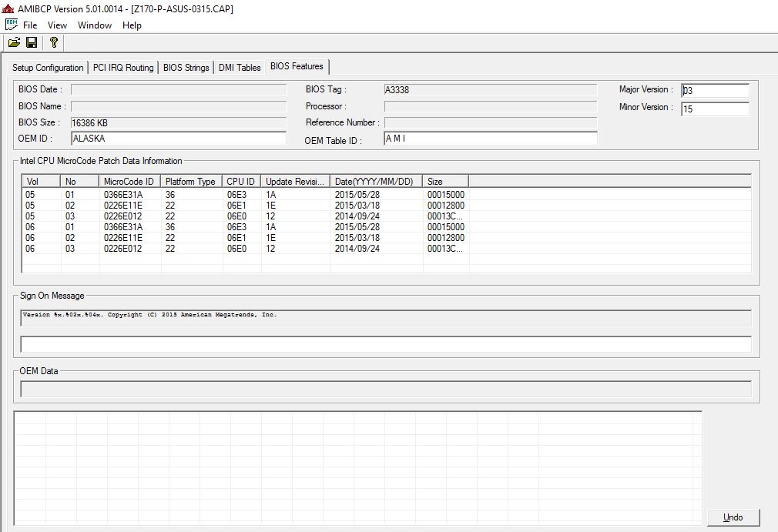Click the Intel CPU MicroCode Patch Data Information heading

101,161
